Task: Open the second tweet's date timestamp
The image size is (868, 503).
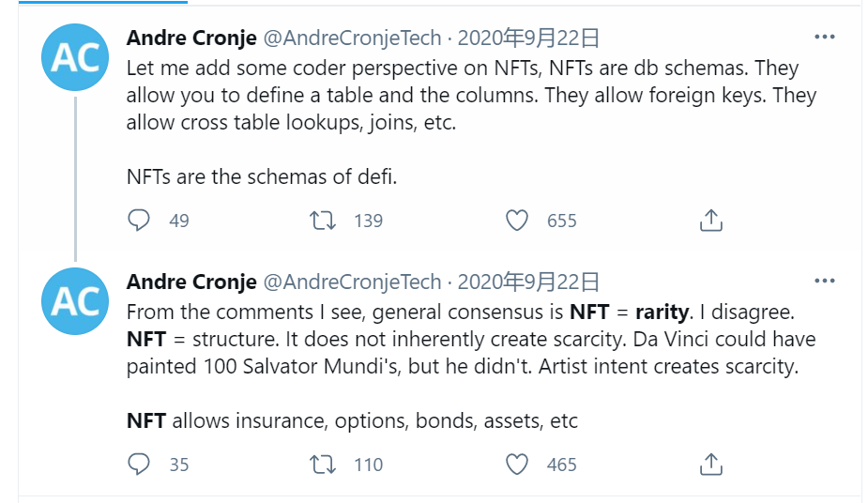Action: point(528,282)
